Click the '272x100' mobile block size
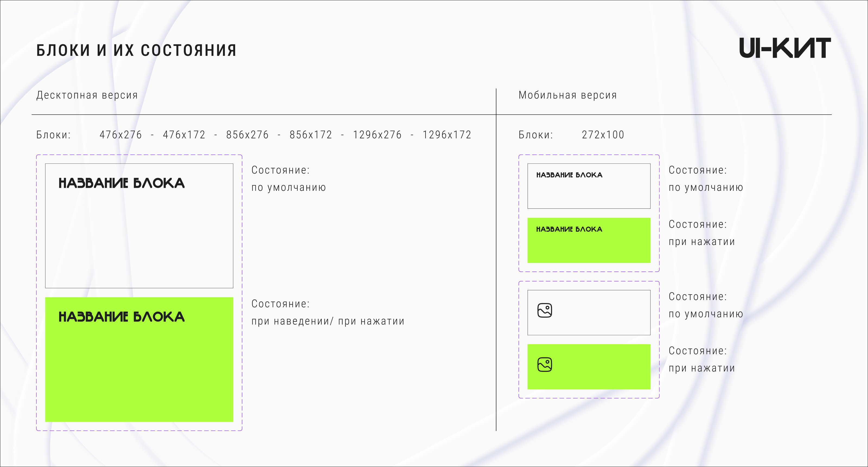Screen dimensions: 868x467 [x=603, y=135]
